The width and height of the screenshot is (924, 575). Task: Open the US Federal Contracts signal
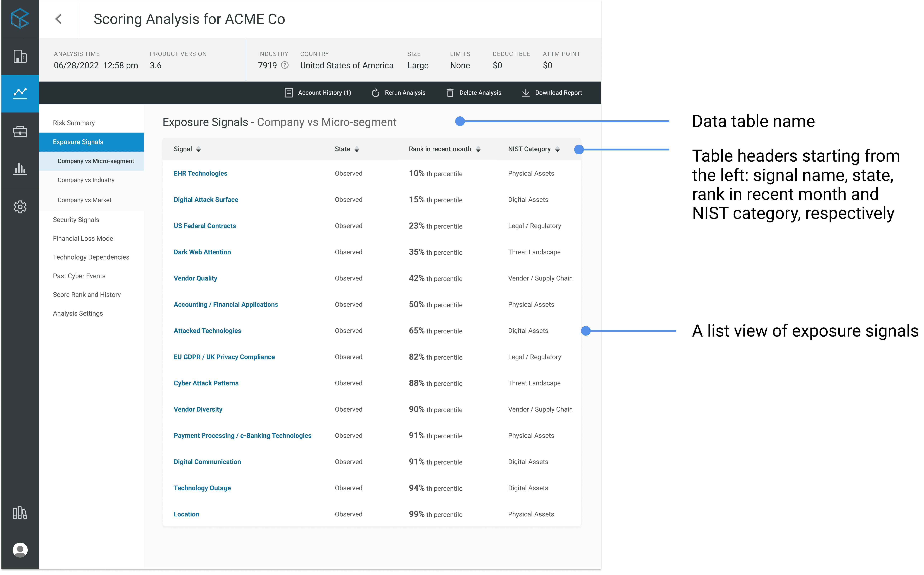(205, 226)
